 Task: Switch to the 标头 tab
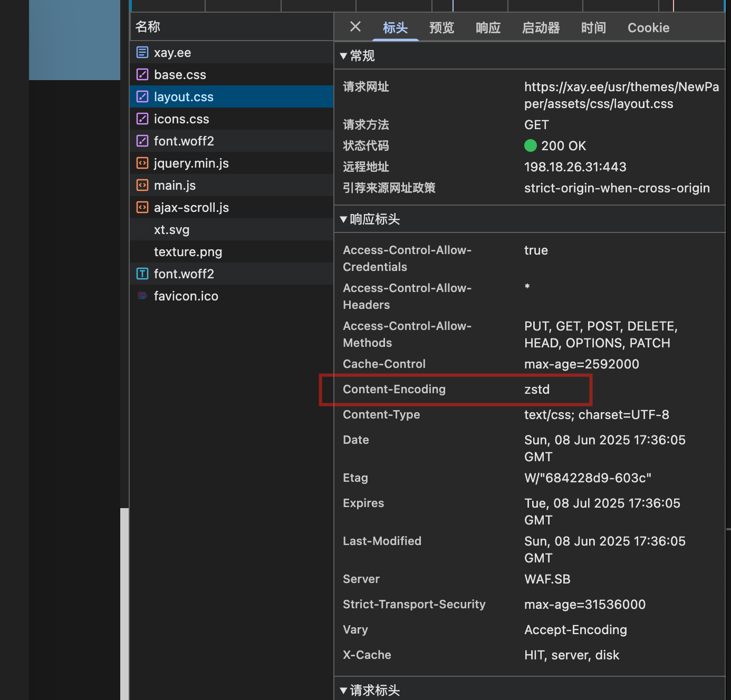[396, 28]
